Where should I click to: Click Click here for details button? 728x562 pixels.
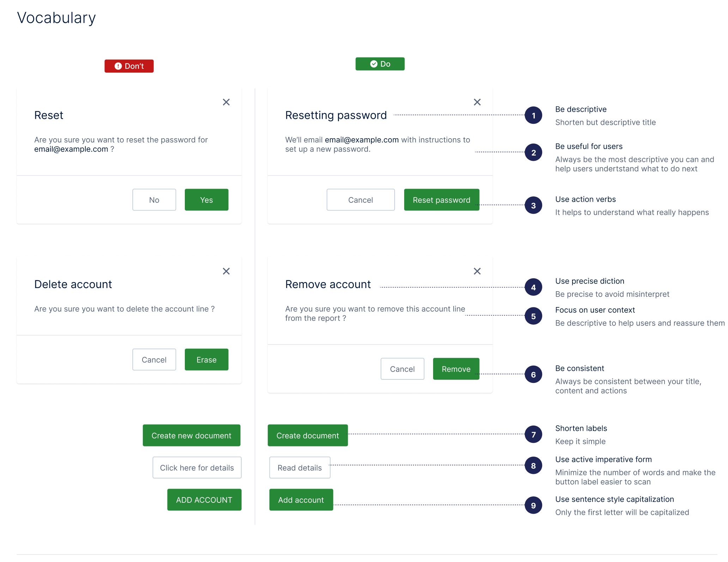click(197, 468)
